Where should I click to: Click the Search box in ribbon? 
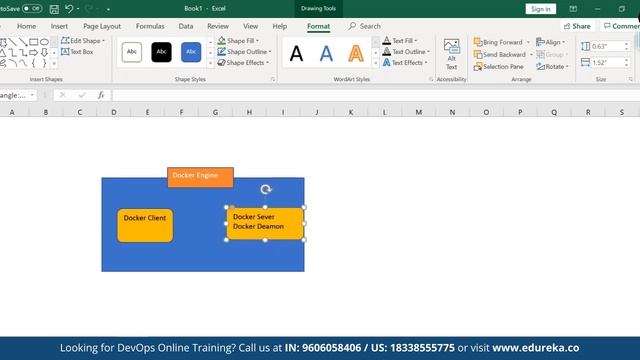pyautogui.click(x=365, y=26)
